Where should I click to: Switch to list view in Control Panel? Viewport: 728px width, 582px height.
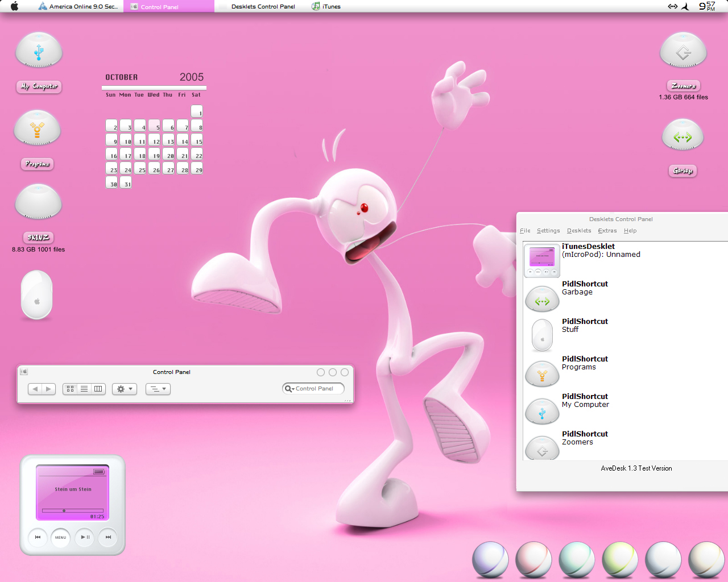(x=84, y=389)
